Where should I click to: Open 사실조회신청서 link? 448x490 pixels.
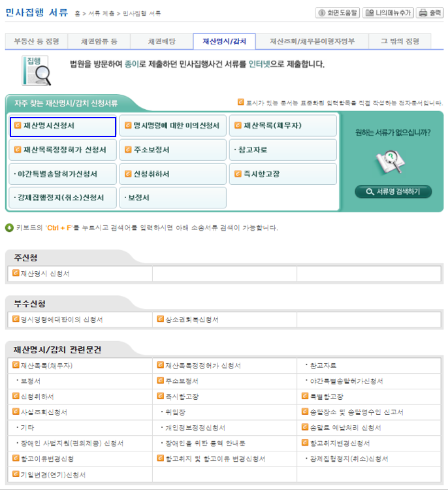pyautogui.click(x=44, y=412)
